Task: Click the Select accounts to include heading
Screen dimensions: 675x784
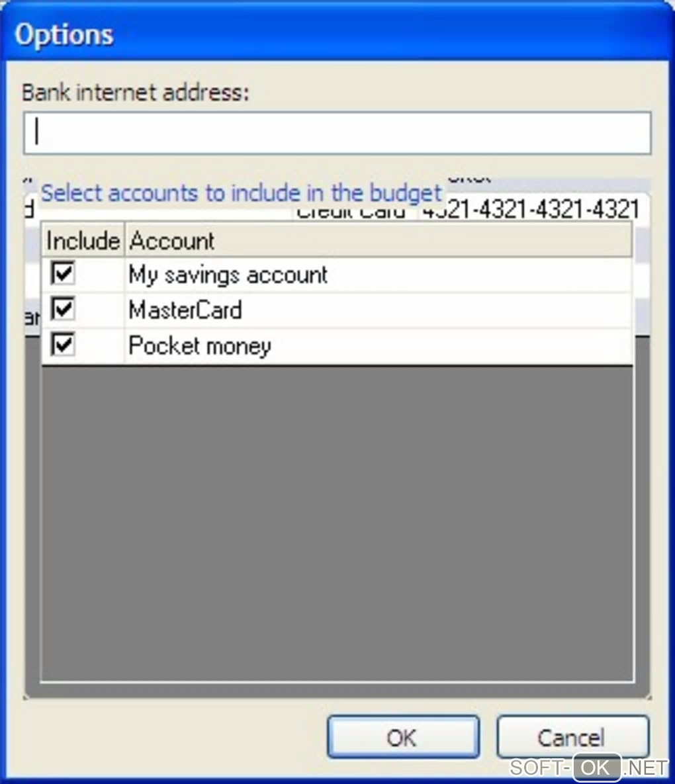Action: click(x=241, y=193)
